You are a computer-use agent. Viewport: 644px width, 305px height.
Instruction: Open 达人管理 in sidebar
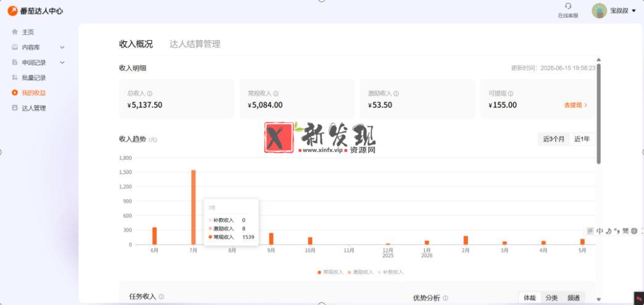[34, 108]
